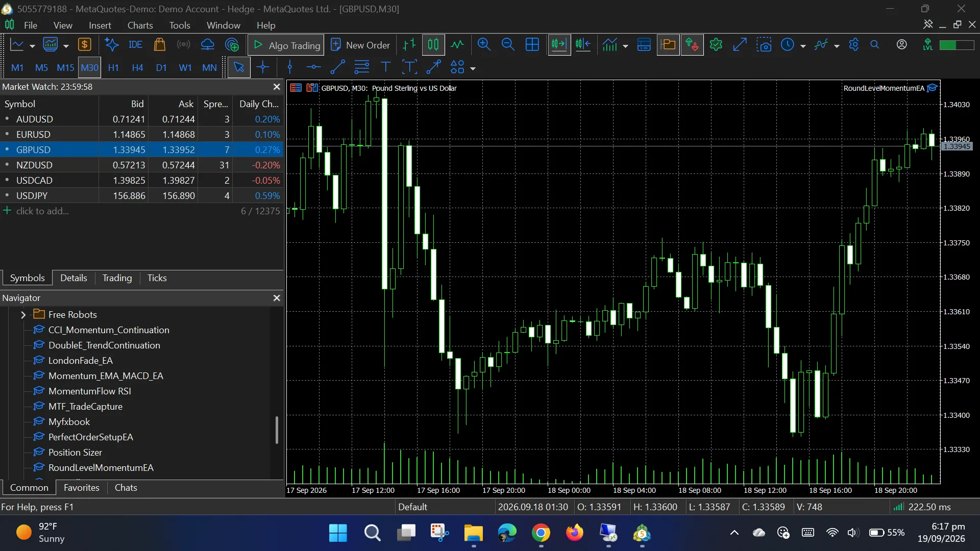Image resolution: width=980 pixels, height=551 pixels.
Task: Select the trendline drawing tool
Action: point(337,67)
